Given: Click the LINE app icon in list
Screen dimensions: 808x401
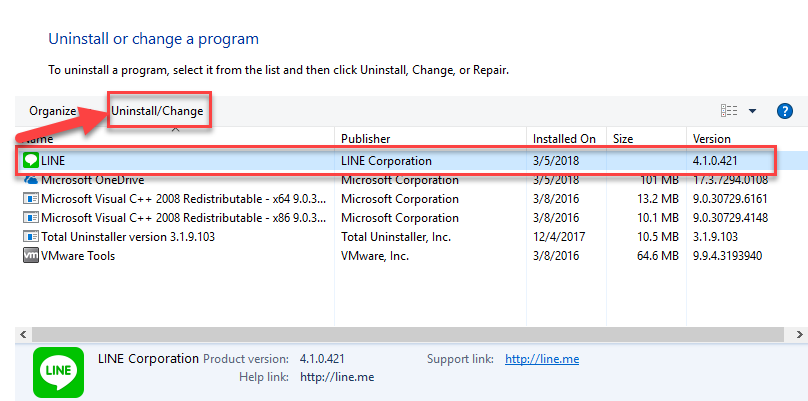Looking at the screenshot, I should click(31, 161).
